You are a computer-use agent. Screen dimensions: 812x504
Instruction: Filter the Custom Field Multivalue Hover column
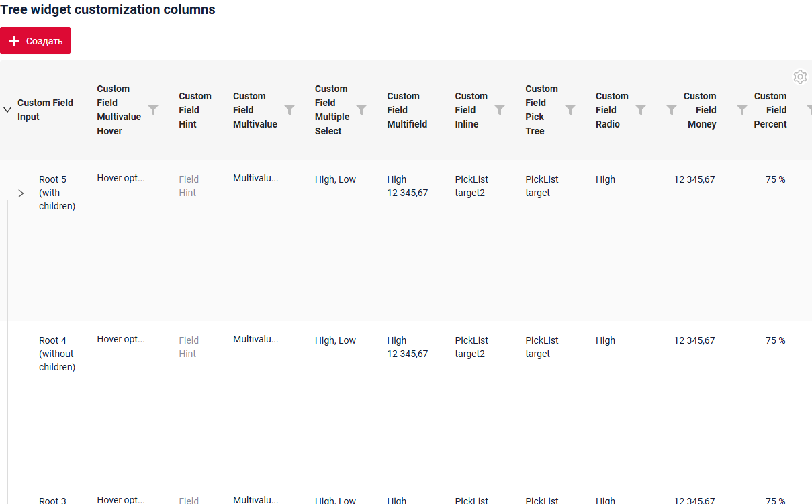[x=153, y=109]
